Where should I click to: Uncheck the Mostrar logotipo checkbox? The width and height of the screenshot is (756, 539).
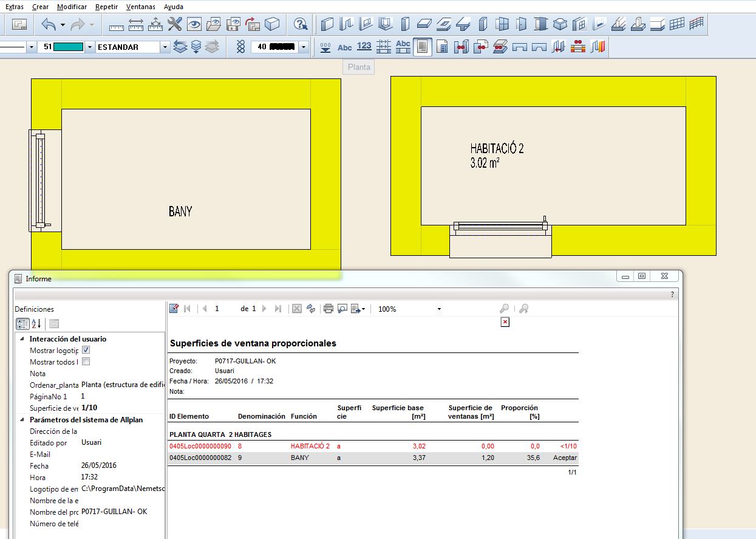tap(86, 350)
